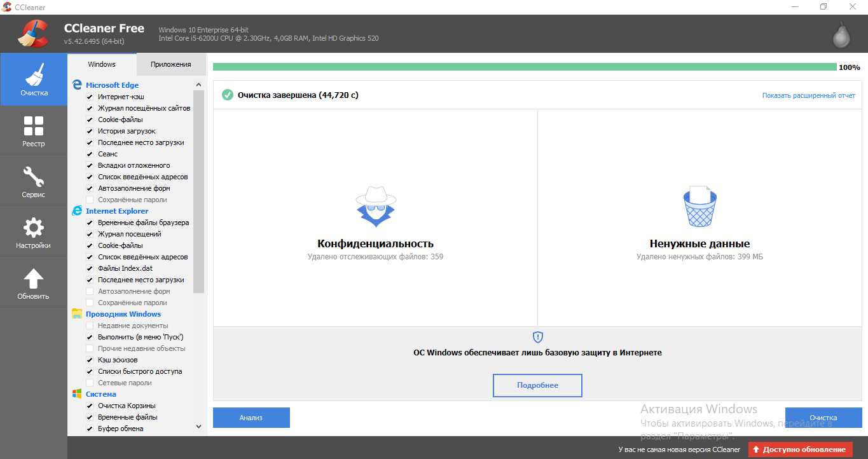Uncheck Выполнить (в меню 'Пуск')

90,337
